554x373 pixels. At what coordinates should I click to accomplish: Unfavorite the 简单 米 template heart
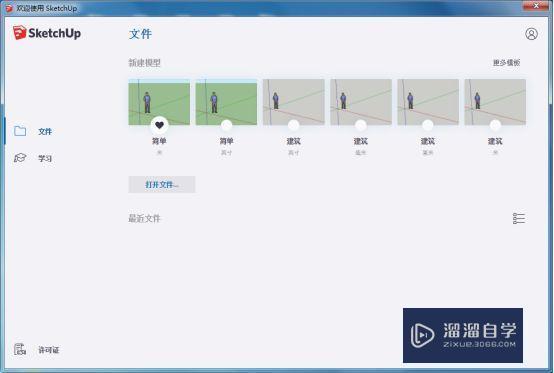coord(159,125)
